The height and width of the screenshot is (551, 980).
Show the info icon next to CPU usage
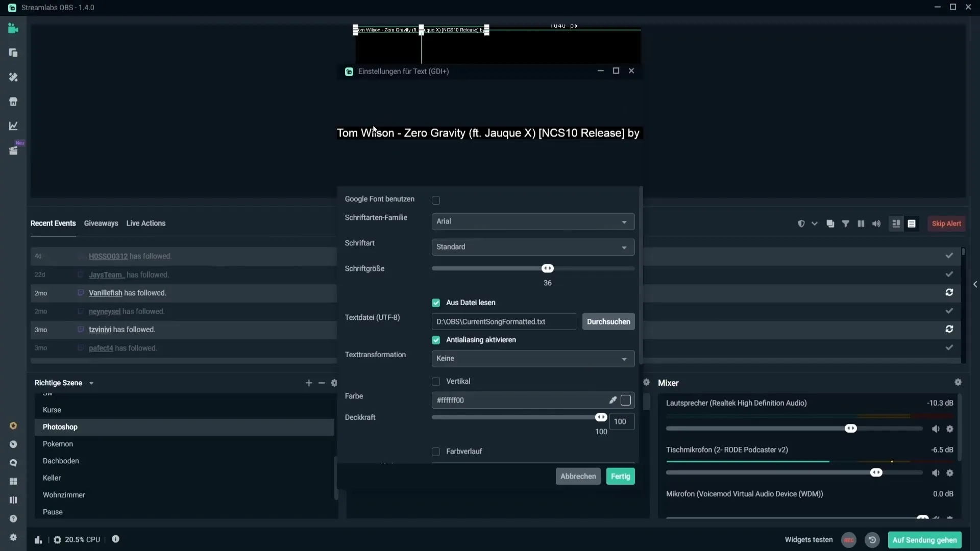click(116, 539)
